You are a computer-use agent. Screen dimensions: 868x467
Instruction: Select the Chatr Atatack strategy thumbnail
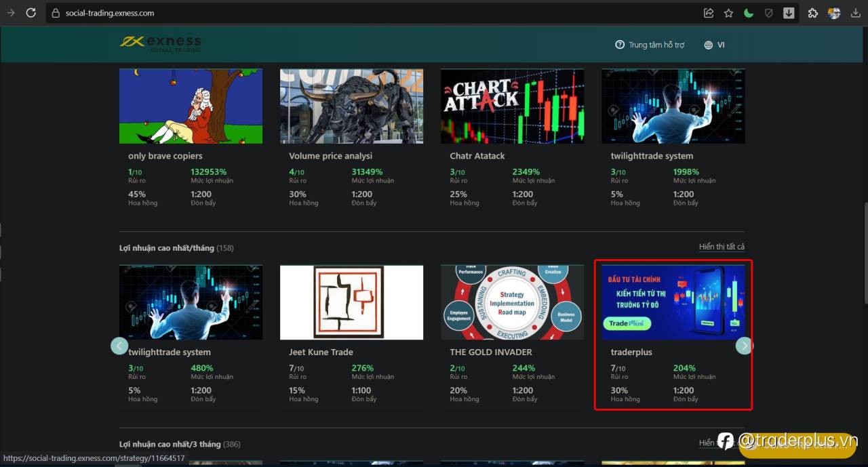pos(512,106)
